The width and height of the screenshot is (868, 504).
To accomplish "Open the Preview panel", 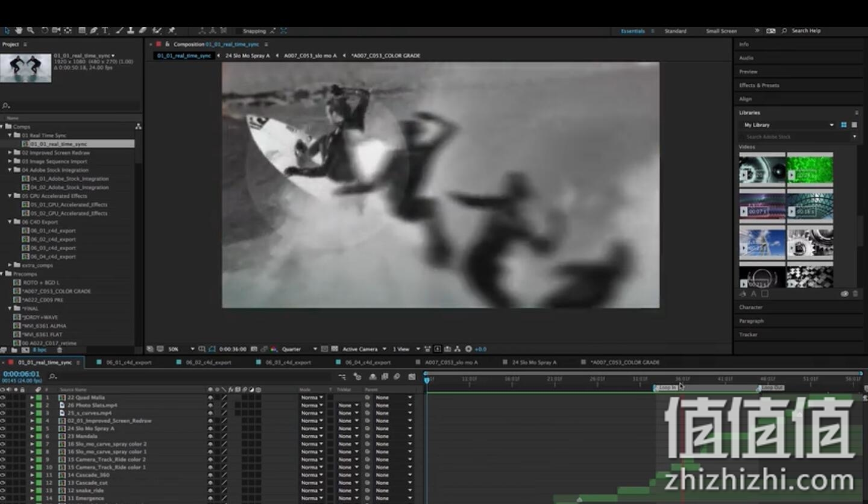I will [748, 72].
